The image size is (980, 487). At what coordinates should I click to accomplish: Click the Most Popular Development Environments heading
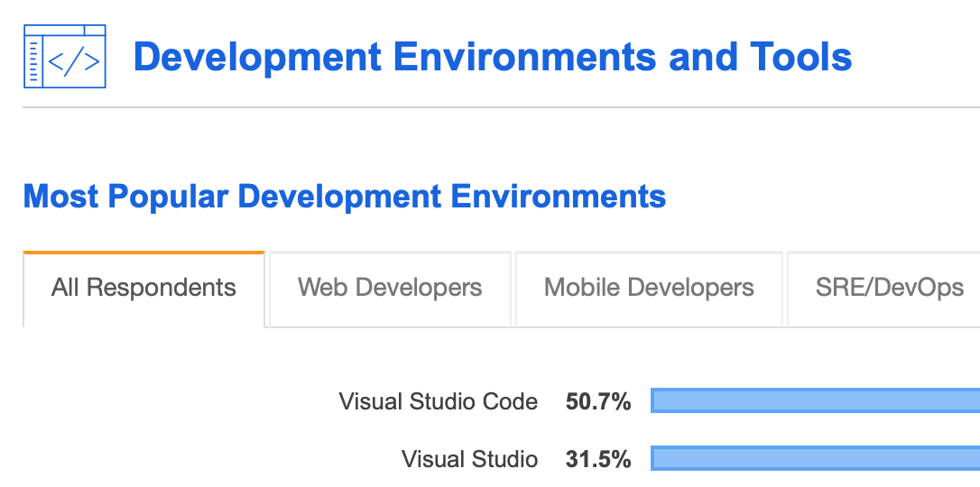[x=345, y=196]
